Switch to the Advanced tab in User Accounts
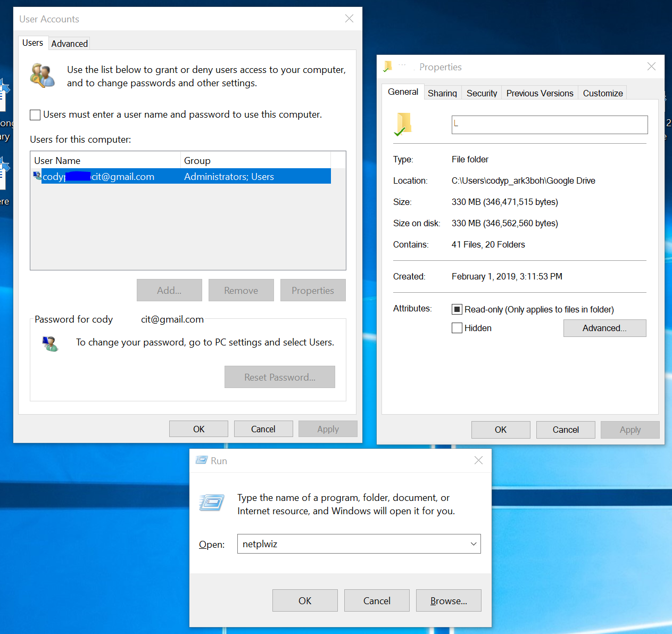672x634 pixels. pyautogui.click(x=69, y=43)
